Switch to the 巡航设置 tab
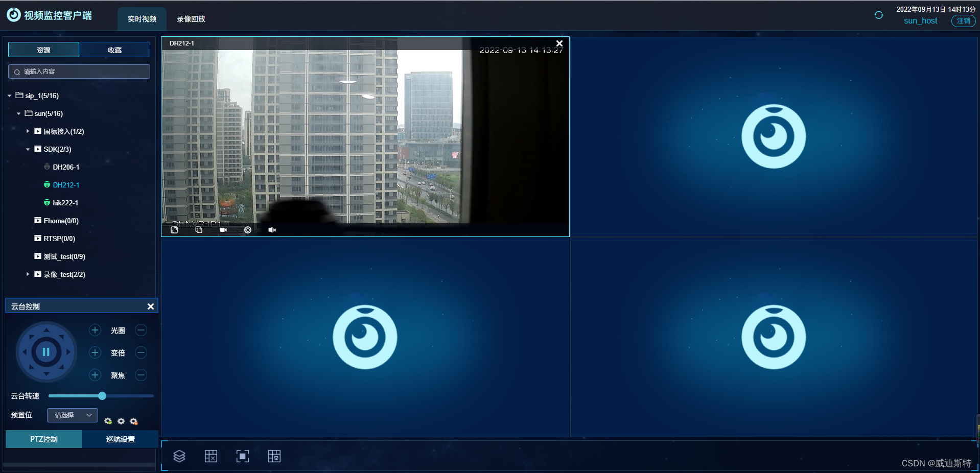 120,439
